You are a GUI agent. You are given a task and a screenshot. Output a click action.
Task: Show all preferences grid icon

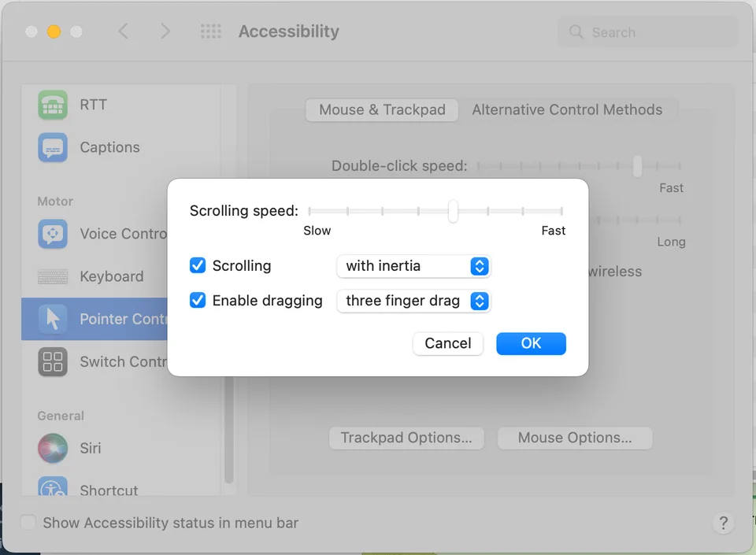pyautogui.click(x=211, y=31)
